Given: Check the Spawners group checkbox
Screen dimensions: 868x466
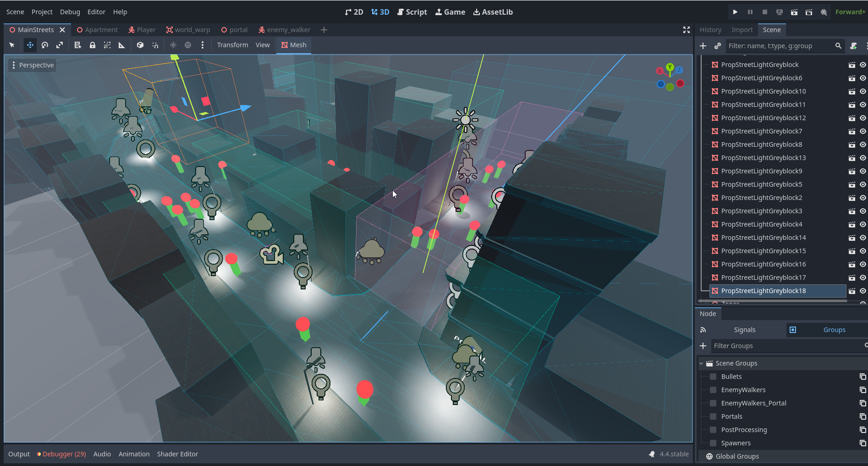Looking at the screenshot, I should point(713,443).
